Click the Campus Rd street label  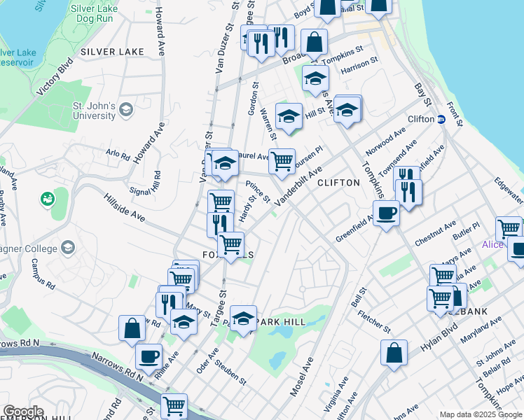click(x=43, y=274)
